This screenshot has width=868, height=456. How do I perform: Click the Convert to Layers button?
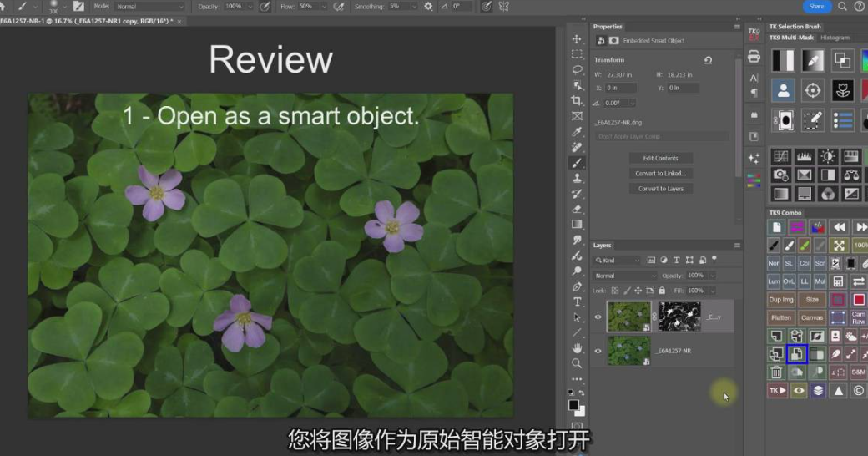coord(660,189)
